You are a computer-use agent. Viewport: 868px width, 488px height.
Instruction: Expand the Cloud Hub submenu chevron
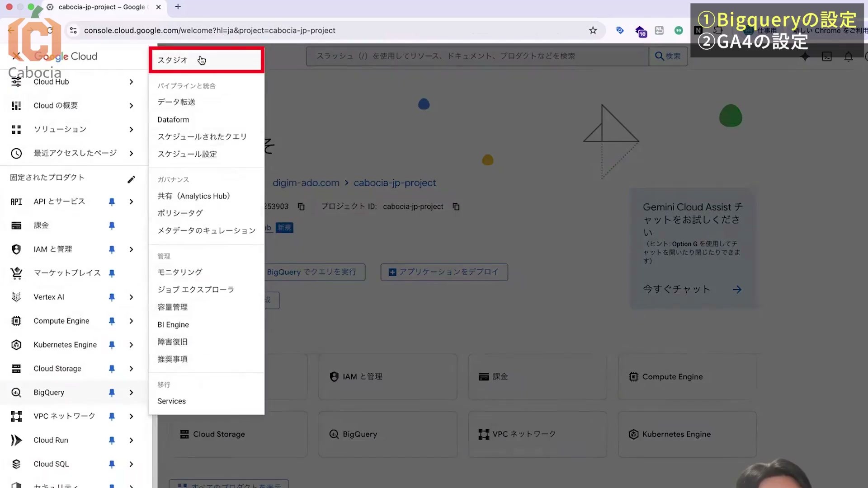click(131, 82)
